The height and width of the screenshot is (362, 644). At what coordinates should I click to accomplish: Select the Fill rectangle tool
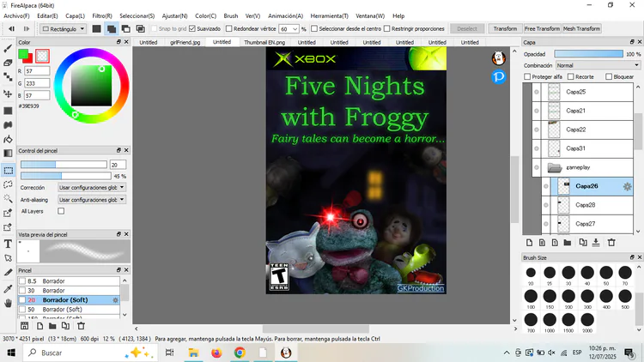[x=8, y=111]
